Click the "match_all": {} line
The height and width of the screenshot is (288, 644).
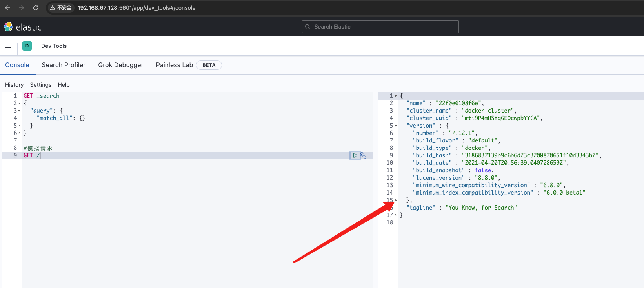[x=61, y=118]
